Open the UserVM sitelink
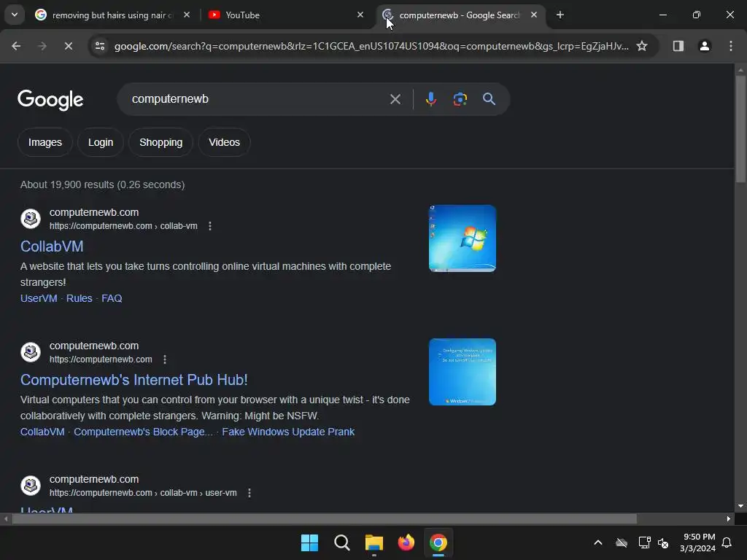Screen dimensions: 747x560 39,298
